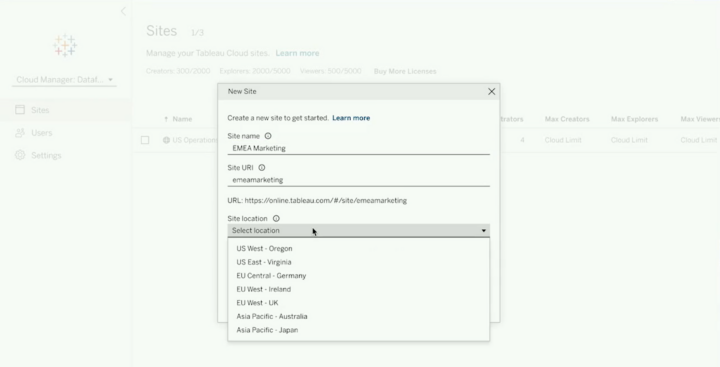Choose EU West - Ireland location
Viewport: 720px width, 367px height.
click(x=359, y=289)
